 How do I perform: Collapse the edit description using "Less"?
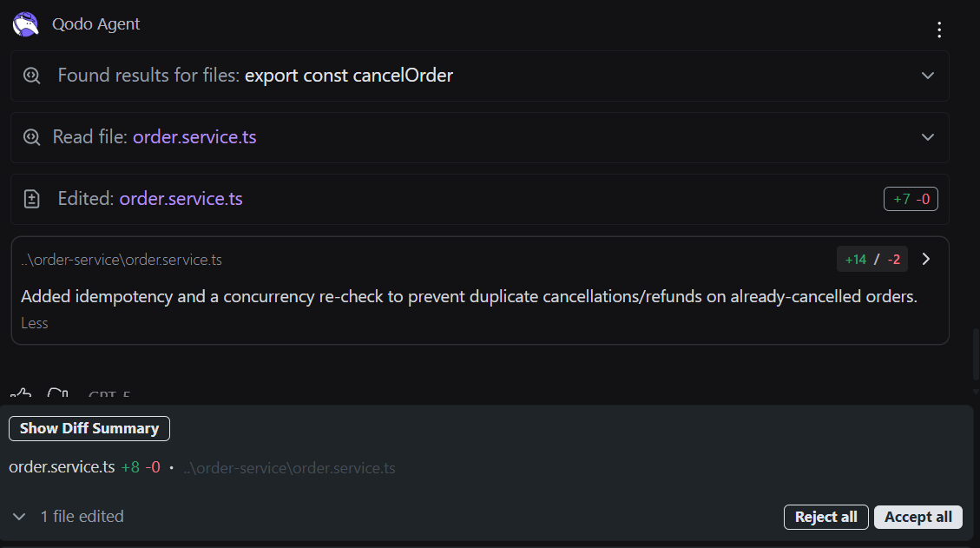(x=34, y=323)
